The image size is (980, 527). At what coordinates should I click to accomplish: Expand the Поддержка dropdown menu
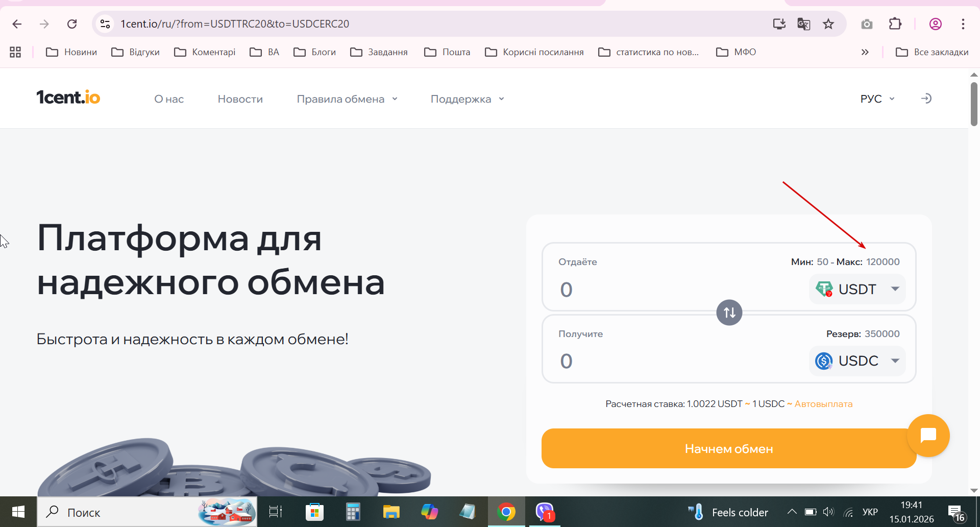tap(468, 99)
